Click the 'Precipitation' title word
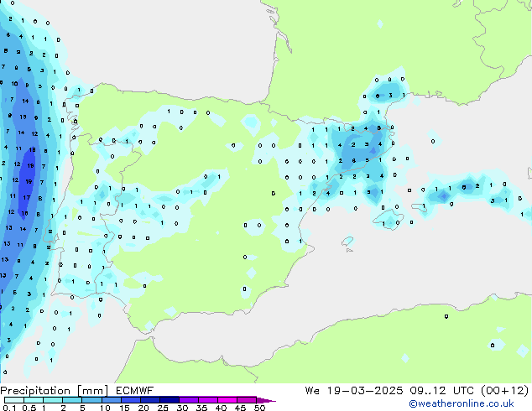This screenshot has height=411, width=532. click(35, 391)
